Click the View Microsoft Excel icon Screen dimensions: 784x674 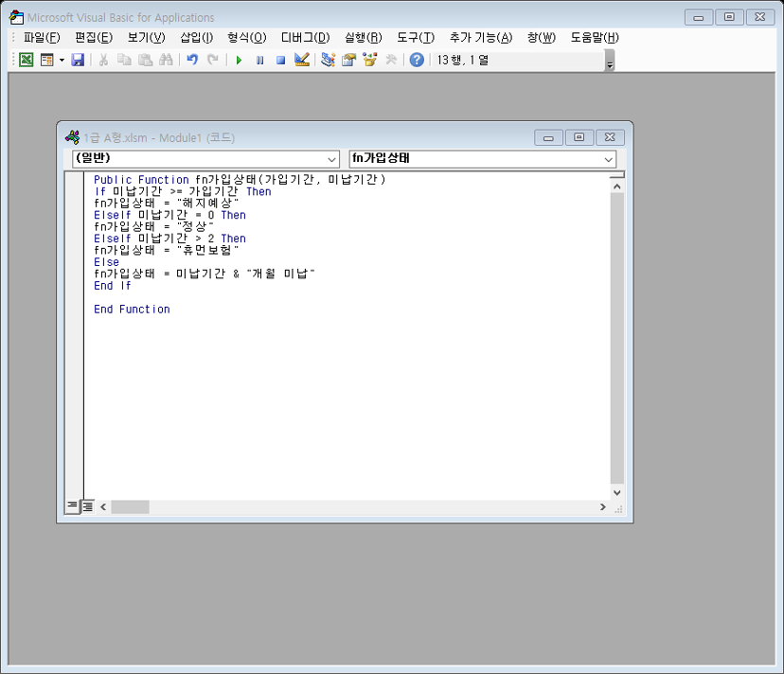27,60
